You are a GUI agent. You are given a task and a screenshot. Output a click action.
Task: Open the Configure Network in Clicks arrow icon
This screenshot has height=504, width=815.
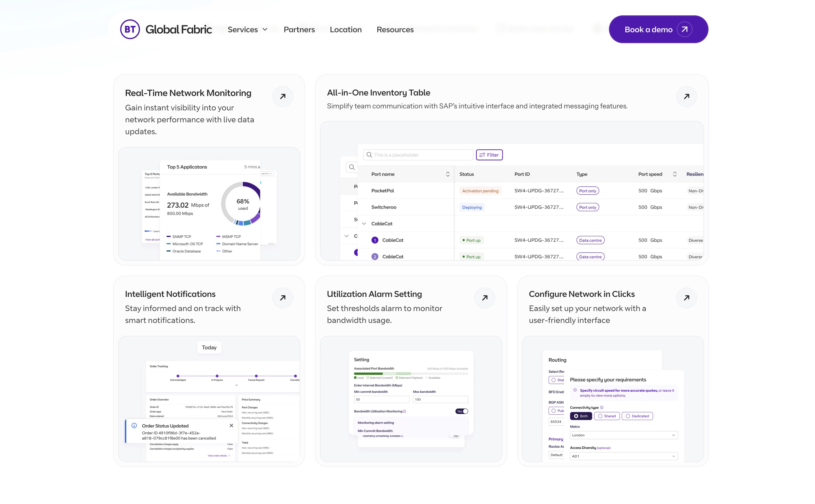pyautogui.click(x=686, y=298)
